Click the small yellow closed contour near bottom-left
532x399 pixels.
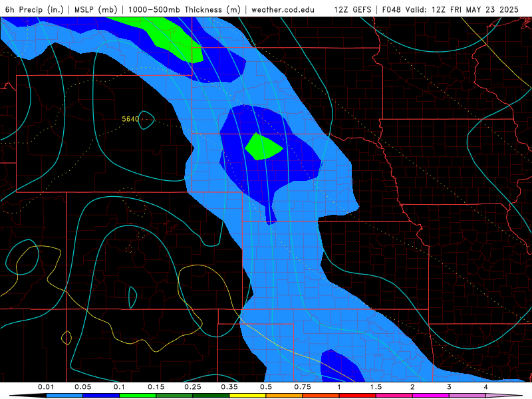pyautogui.click(x=66, y=338)
